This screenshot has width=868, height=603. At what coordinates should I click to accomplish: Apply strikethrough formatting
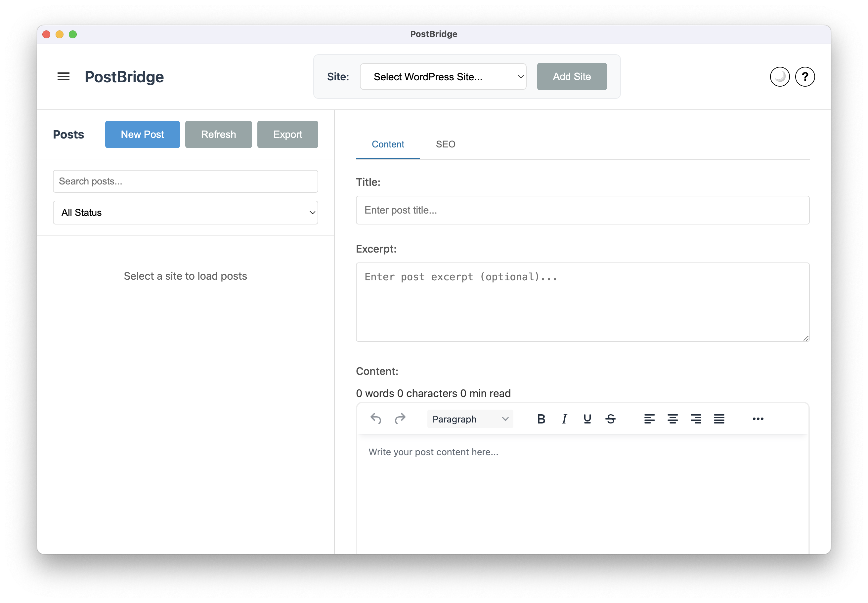coord(610,419)
